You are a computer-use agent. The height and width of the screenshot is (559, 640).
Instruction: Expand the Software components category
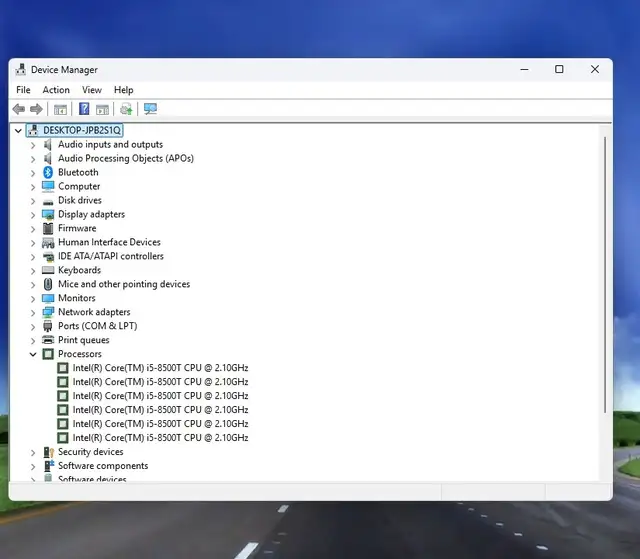[x=33, y=466]
